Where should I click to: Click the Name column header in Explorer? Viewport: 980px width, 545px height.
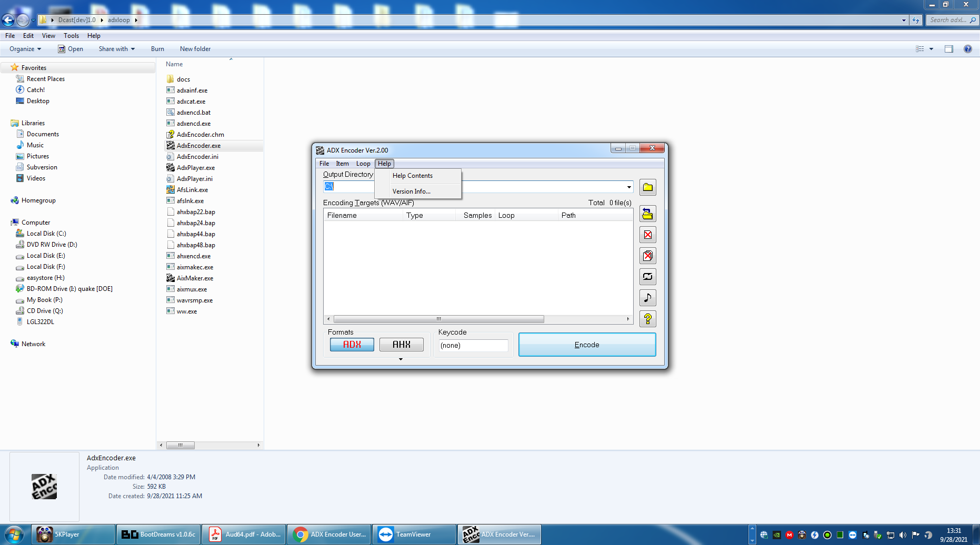pyautogui.click(x=174, y=64)
